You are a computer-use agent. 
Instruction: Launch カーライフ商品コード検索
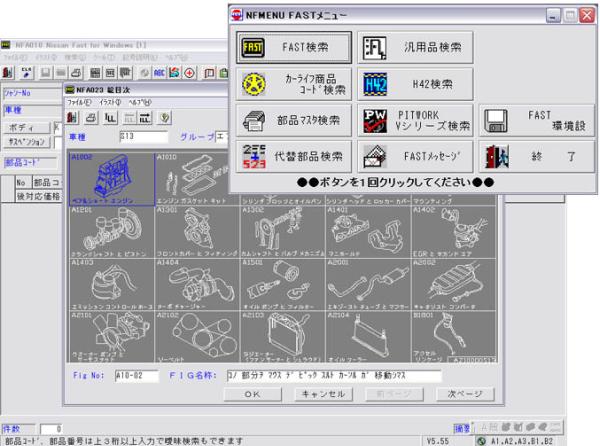[293, 84]
